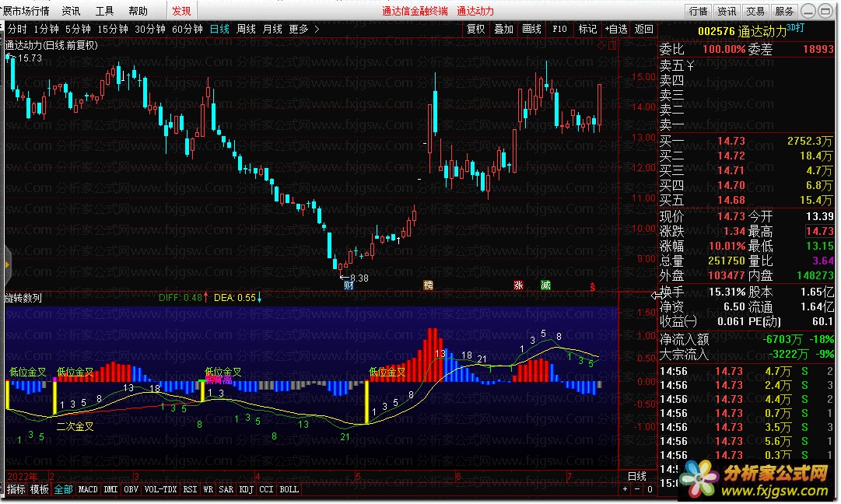
Task: Select the WR indicator
Action: click(208, 489)
